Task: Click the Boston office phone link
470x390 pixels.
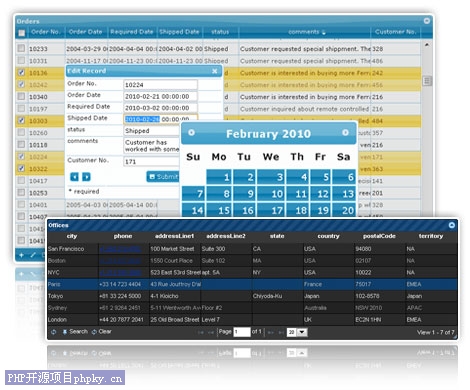Action: coord(120,261)
